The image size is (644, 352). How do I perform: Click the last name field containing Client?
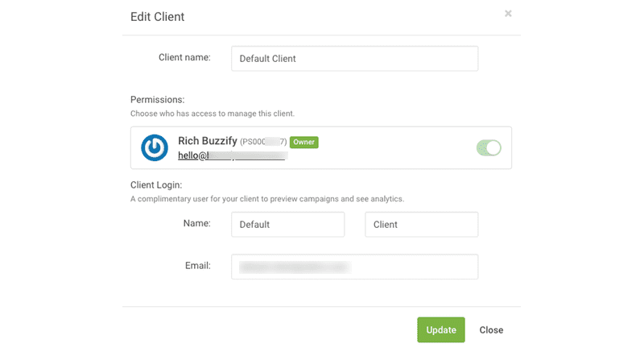[x=421, y=225]
